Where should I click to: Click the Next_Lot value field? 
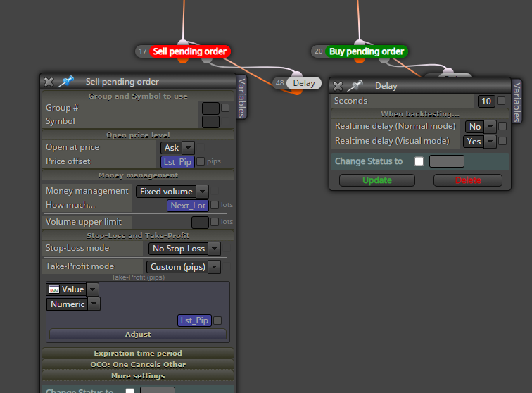(x=188, y=206)
